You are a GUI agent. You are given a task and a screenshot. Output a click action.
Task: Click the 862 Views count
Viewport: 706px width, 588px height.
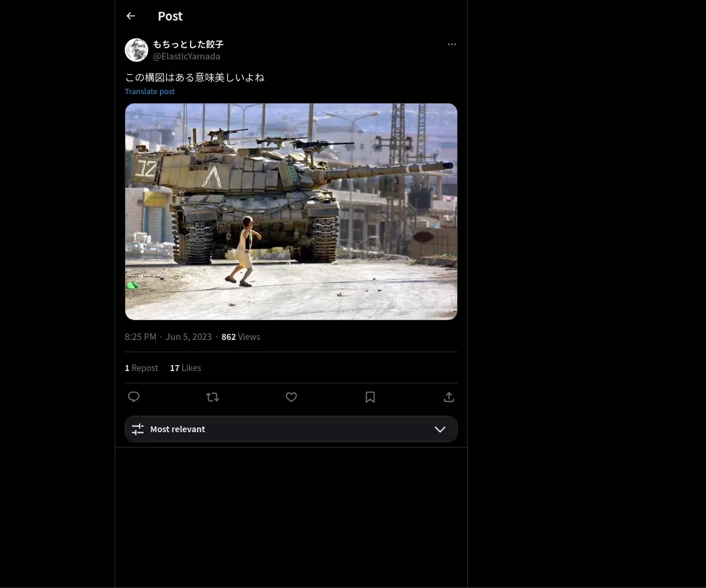pyautogui.click(x=241, y=336)
